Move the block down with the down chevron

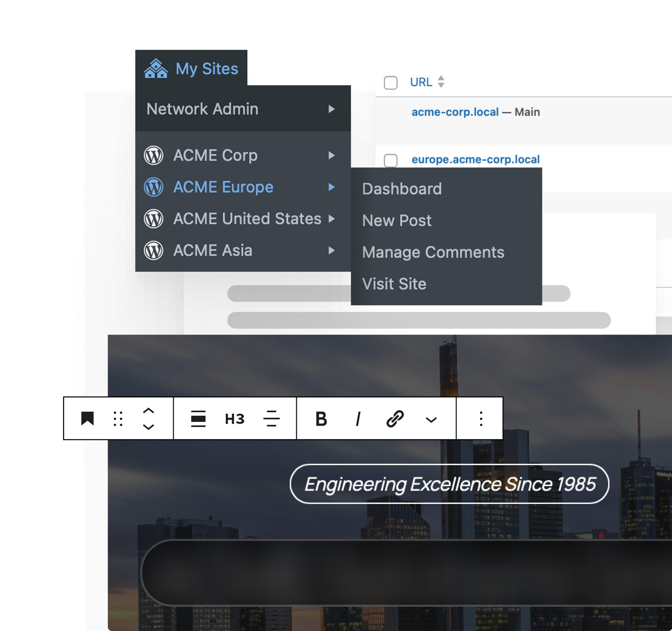tap(148, 427)
